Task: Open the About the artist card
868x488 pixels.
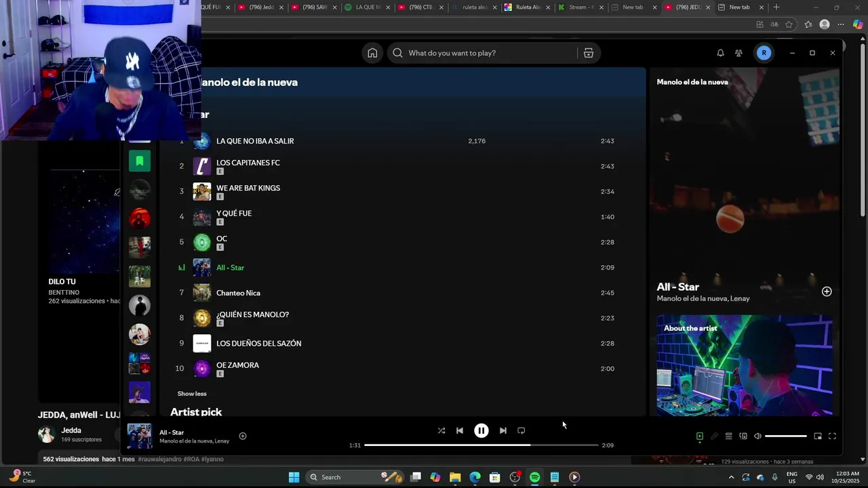Action: [x=745, y=365]
